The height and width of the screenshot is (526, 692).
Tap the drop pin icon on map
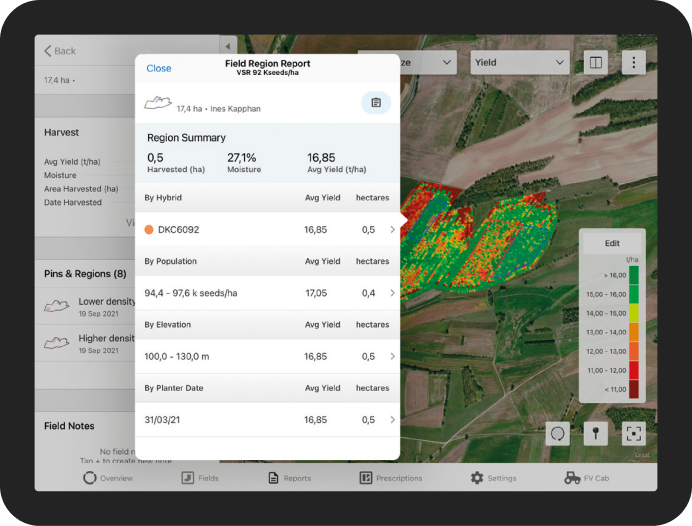pyautogui.click(x=596, y=433)
